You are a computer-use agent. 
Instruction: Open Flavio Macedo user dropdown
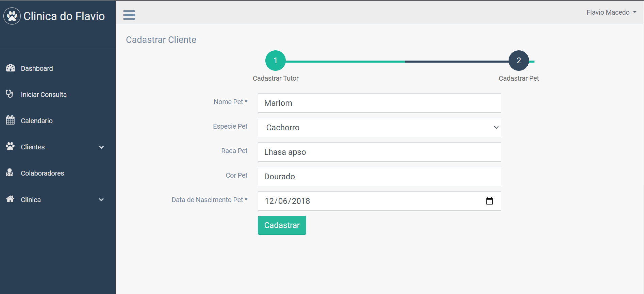pyautogui.click(x=611, y=12)
